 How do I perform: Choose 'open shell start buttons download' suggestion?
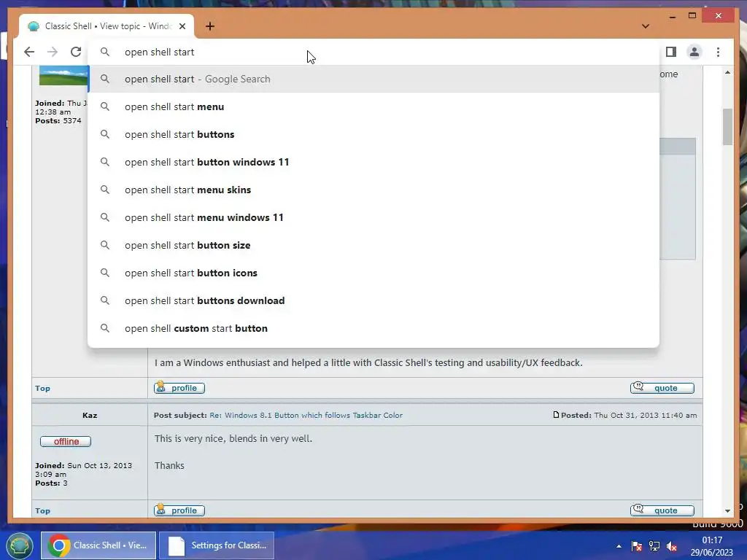tap(373, 300)
